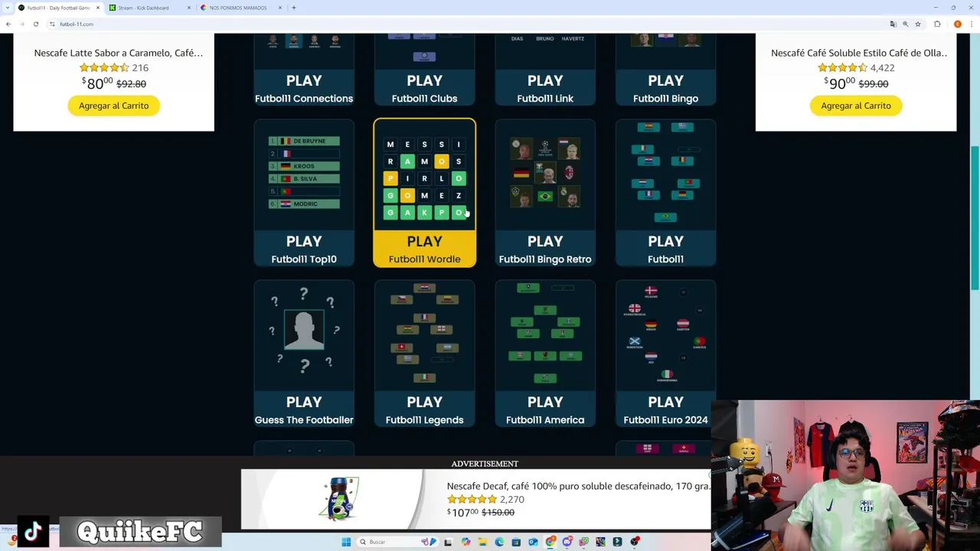980x551 pixels.
Task: Open the browser extensions puzzle icon
Action: (937, 24)
